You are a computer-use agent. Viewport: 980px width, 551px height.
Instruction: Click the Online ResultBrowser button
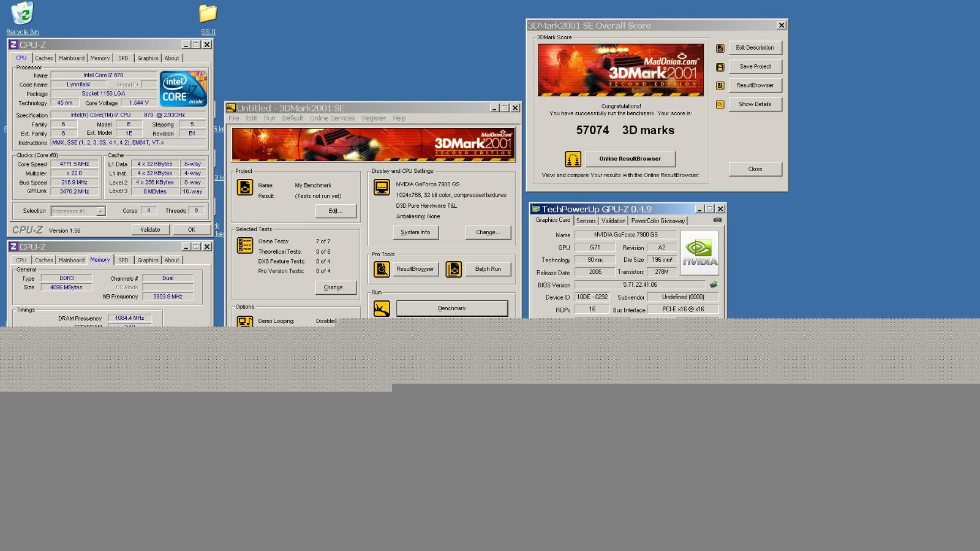tap(630, 159)
